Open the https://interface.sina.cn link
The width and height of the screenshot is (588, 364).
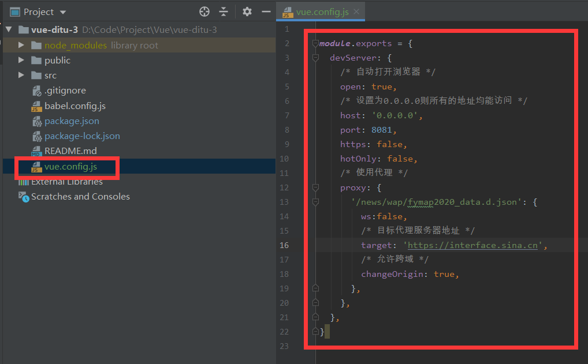(472, 245)
